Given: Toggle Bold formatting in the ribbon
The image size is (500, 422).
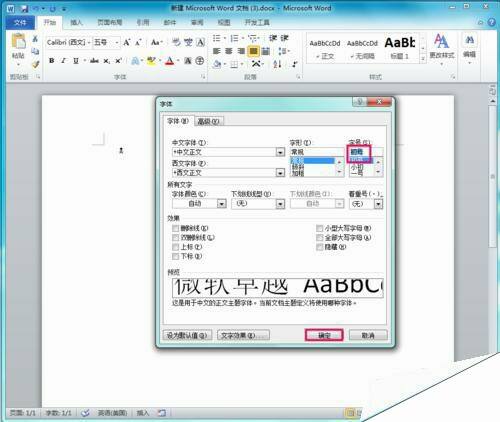Looking at the screenshot, I should tap(51, 61).
